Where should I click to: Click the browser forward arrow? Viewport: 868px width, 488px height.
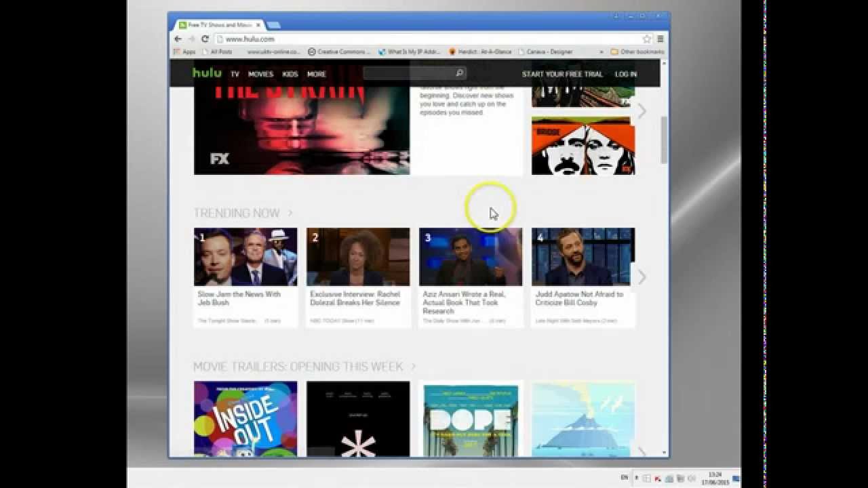(191, 39)
